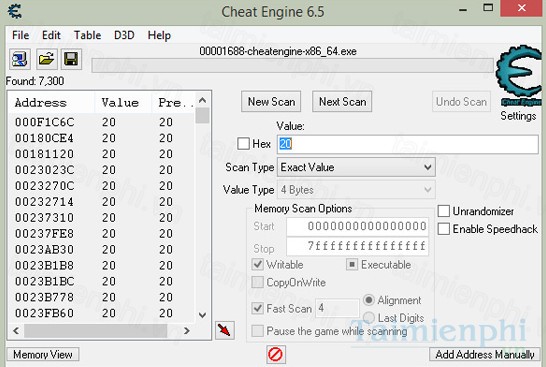Screen dimensions: 546x367
Task: Copy selected addresses with red arrow icon
Action: (x=225, y=330)
